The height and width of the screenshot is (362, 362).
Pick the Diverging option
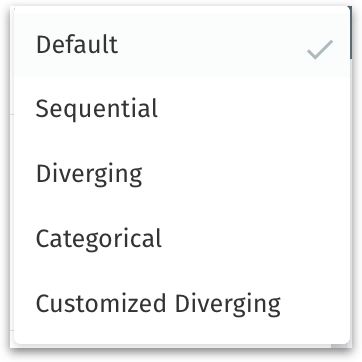click(182, 174)
